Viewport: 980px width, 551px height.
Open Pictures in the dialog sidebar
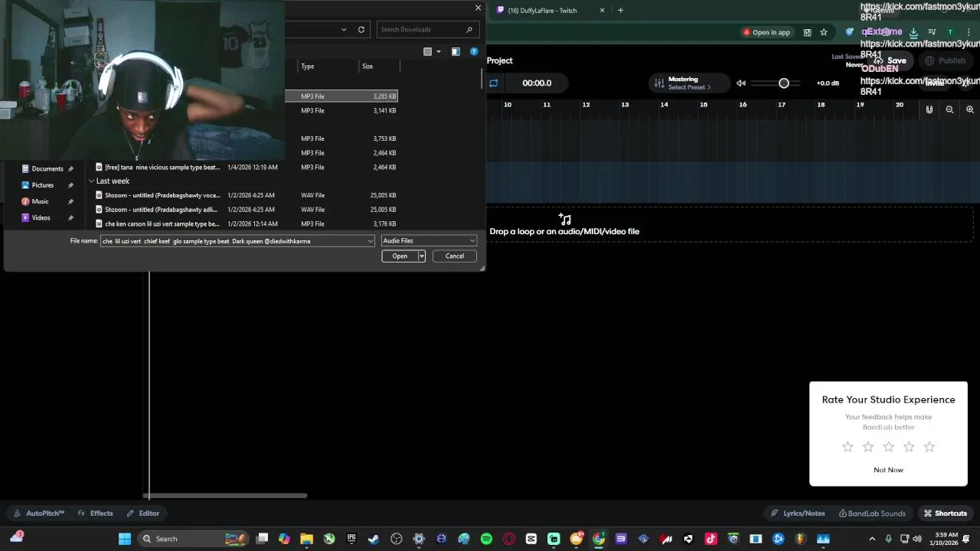point(42,185)
